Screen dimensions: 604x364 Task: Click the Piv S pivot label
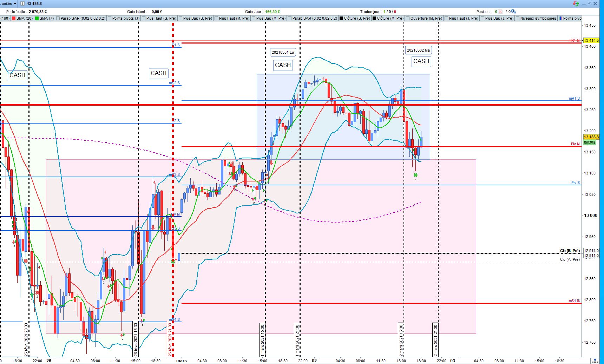click(x=576, y=183)
